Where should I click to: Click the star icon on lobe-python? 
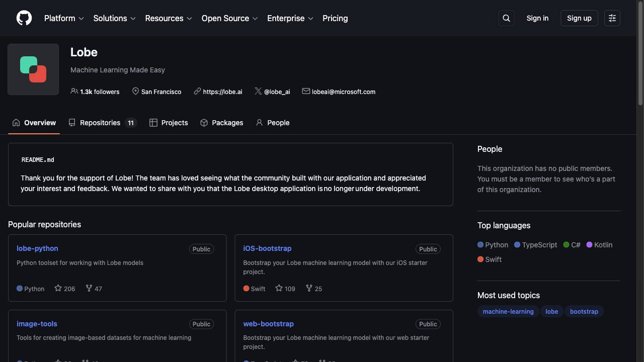click(58, 288)
